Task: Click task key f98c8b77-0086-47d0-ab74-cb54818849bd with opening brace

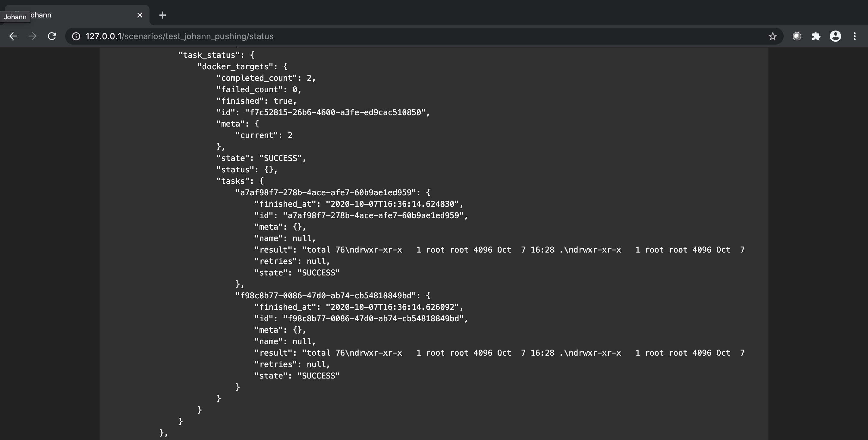Action: (x=333, y=295)
